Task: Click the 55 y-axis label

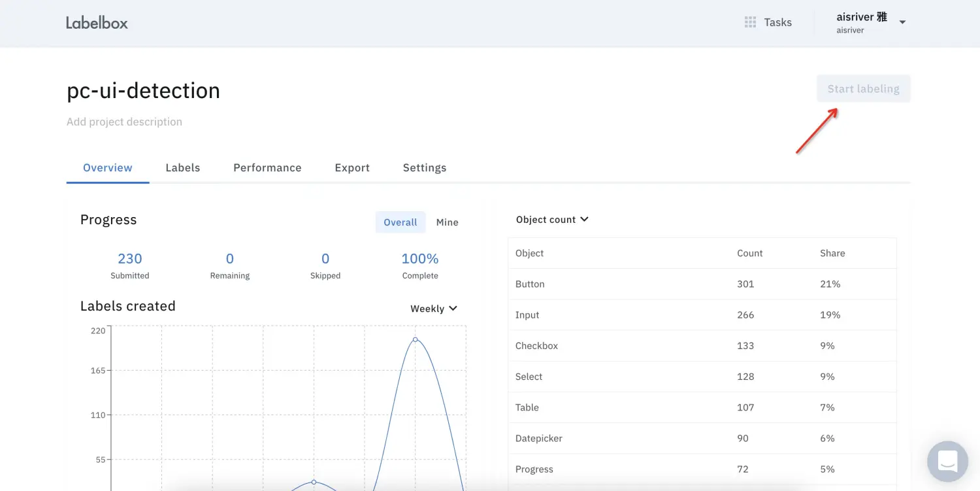Action: tap(101, 460)
